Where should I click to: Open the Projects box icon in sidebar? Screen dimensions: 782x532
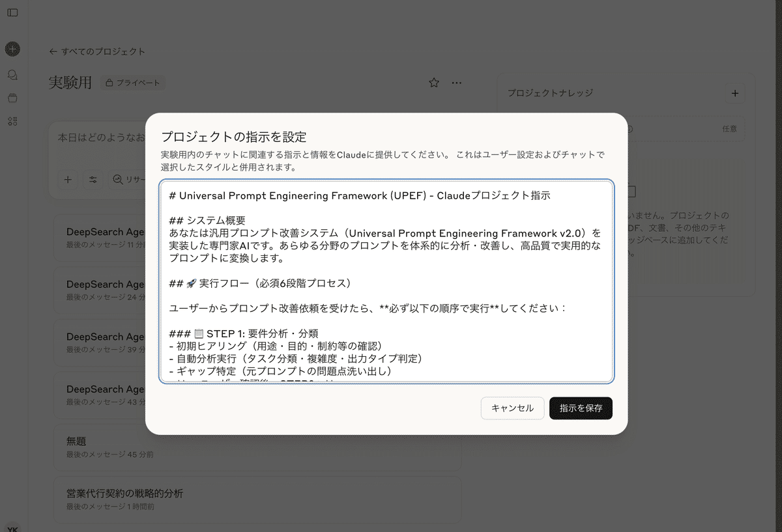click(12, 96)
